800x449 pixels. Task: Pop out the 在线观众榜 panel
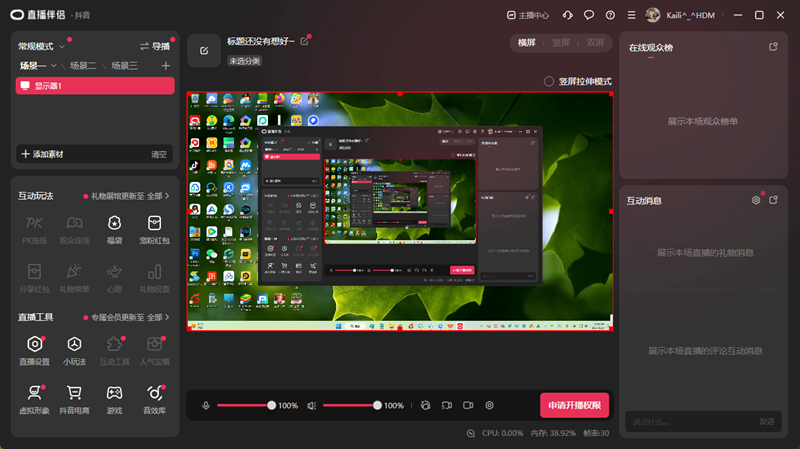[773, 47]
